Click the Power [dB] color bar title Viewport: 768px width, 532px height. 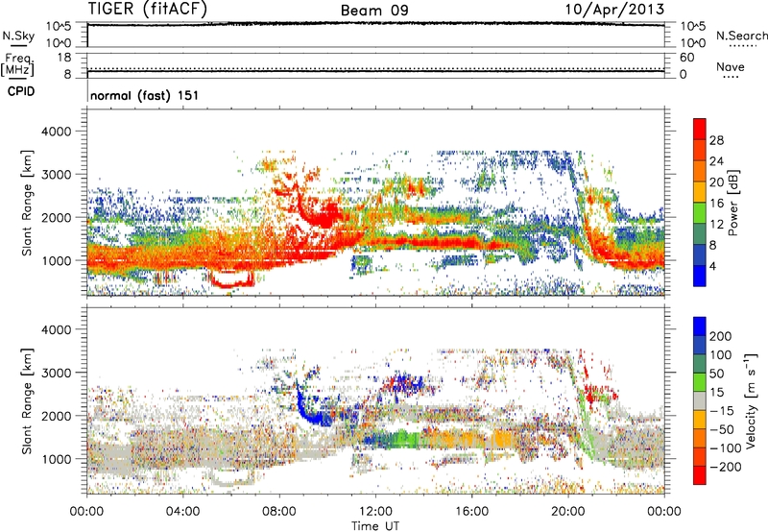[x=732, y=203]
